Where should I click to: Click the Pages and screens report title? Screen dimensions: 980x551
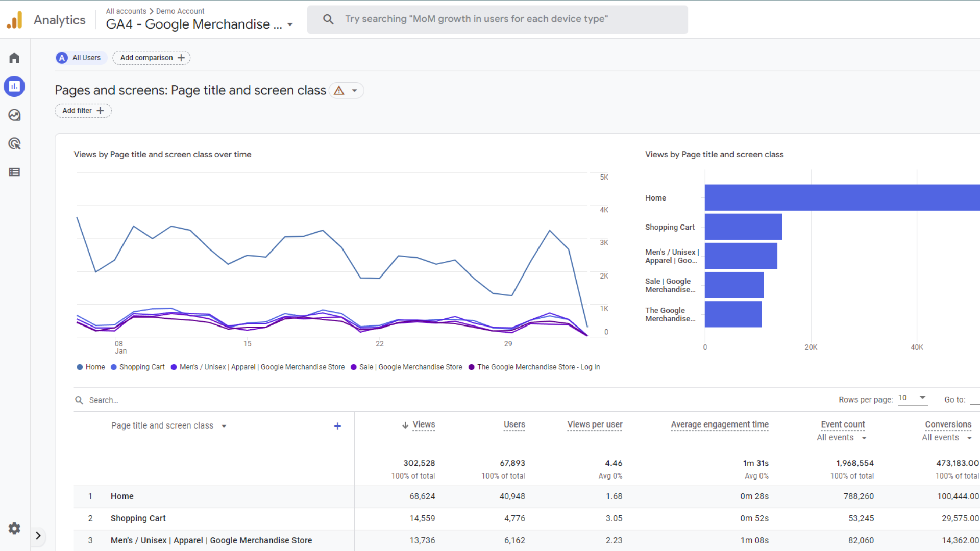[x=190, y=90]
